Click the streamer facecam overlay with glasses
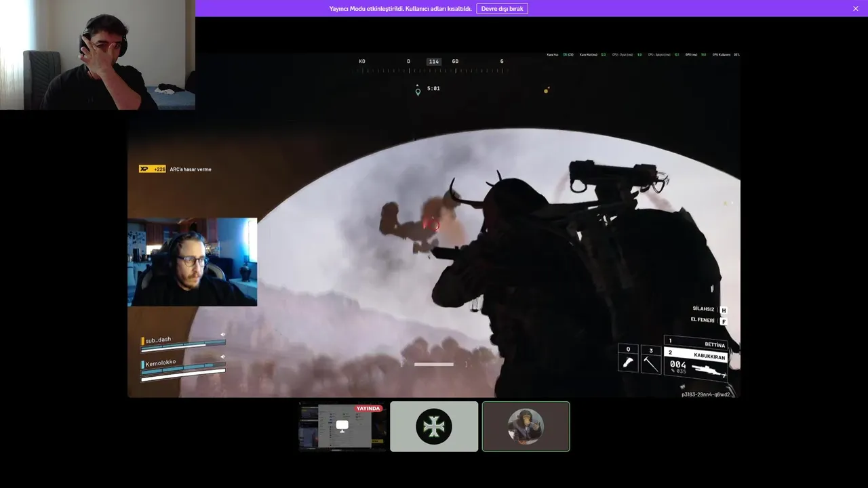 (193, 262)
